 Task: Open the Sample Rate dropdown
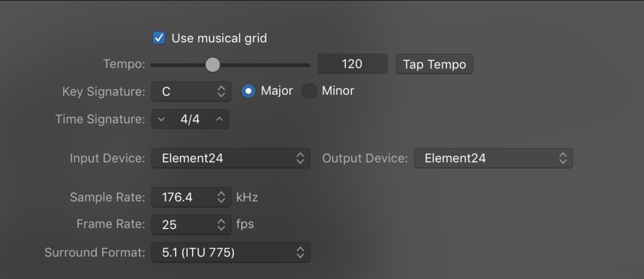(191, 197)
